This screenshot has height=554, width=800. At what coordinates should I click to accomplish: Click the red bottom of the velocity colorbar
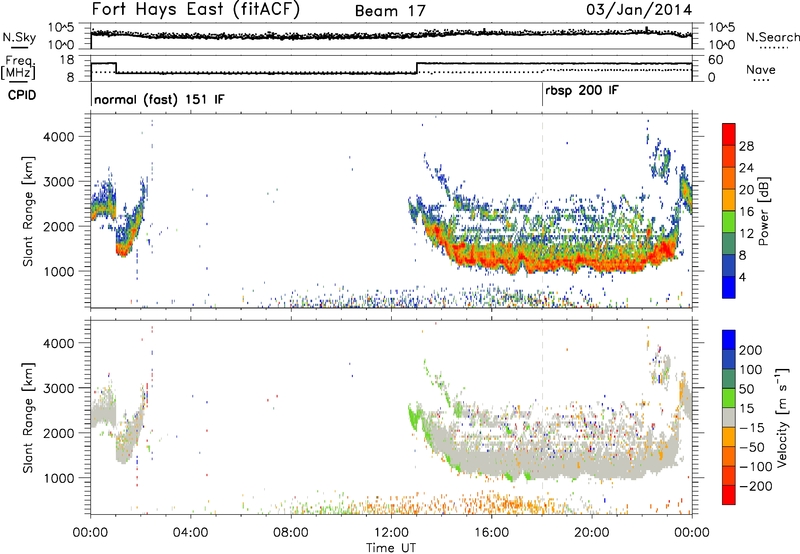(729, 495)
